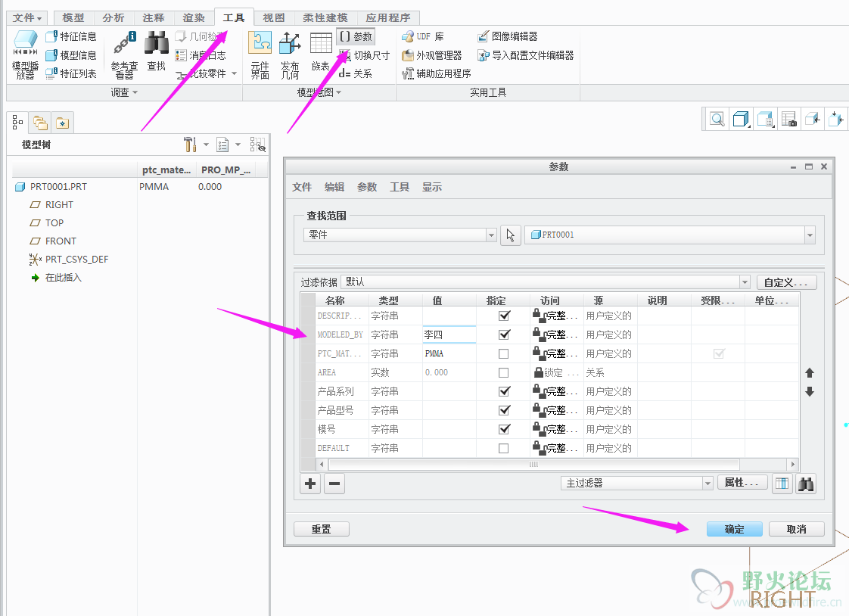
Task: Open model tree display list dropdown arrow
Action: [x=238, y=145]
